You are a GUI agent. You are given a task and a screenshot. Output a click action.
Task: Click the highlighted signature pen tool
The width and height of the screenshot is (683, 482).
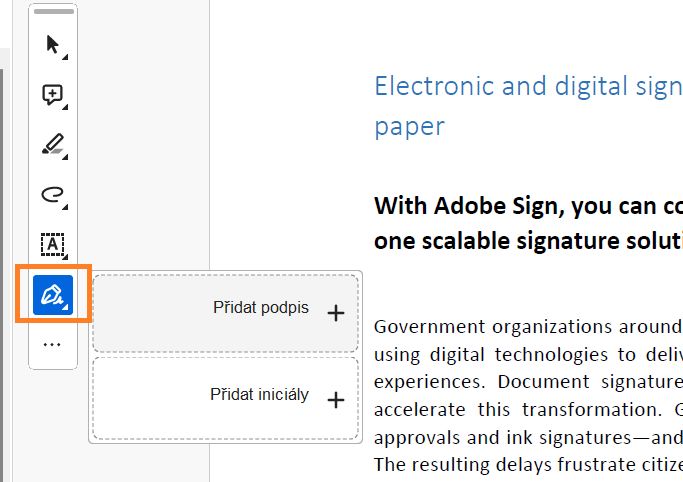53,294
